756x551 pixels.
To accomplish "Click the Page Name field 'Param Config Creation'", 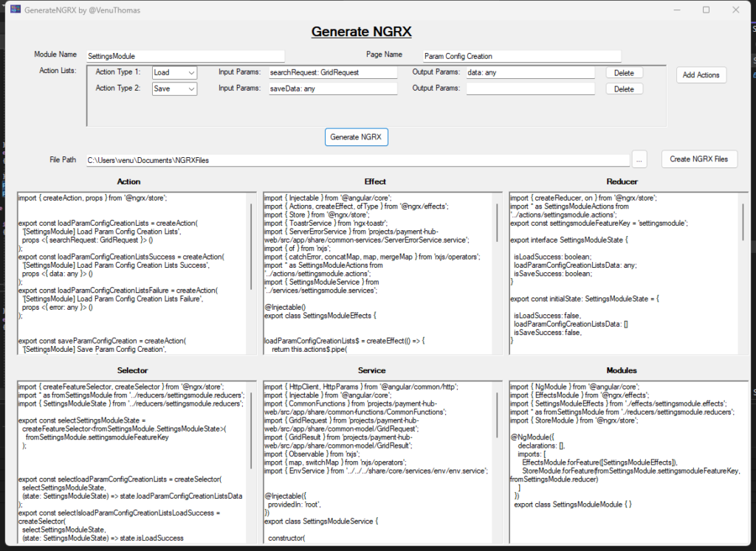I will coord(521,55).
